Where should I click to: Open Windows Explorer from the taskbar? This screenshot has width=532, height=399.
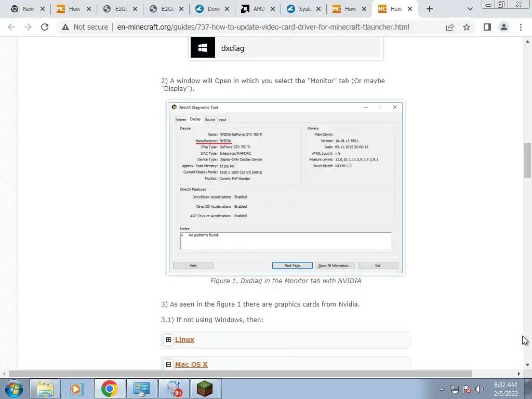click(45, 389)
